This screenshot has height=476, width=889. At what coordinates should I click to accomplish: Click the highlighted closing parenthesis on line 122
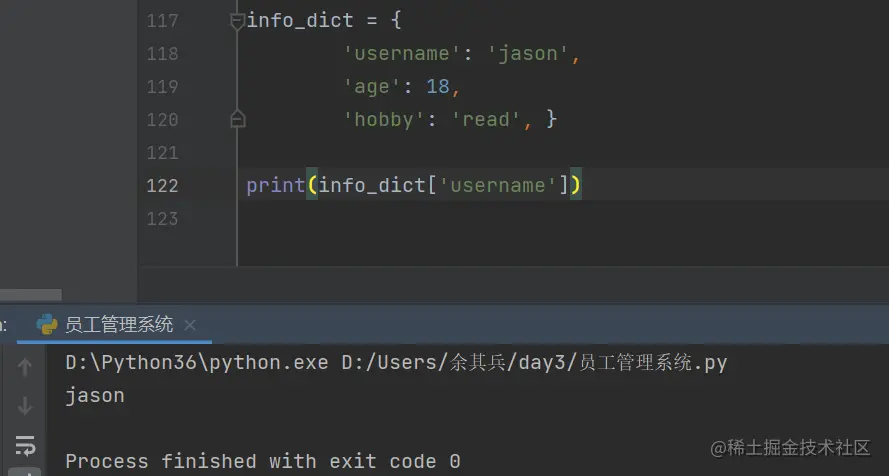(x=575, y=185)
